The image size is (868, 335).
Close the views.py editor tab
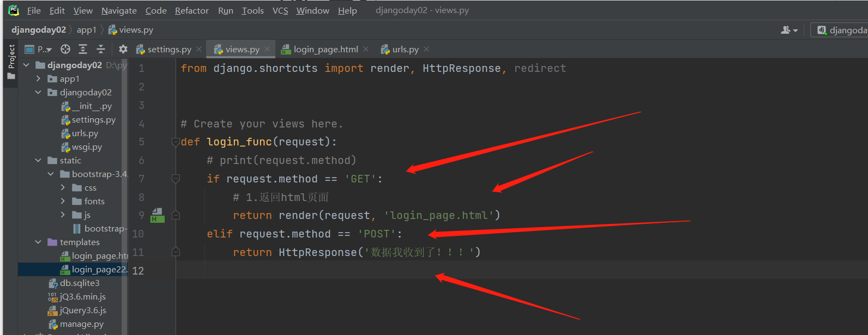[x=267, y=49]
